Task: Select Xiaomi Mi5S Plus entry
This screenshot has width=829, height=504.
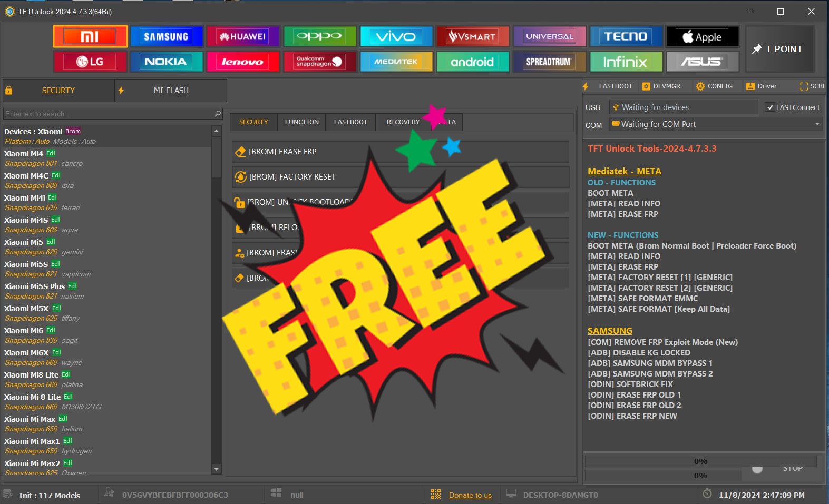Action: click(x=106, y=291)
